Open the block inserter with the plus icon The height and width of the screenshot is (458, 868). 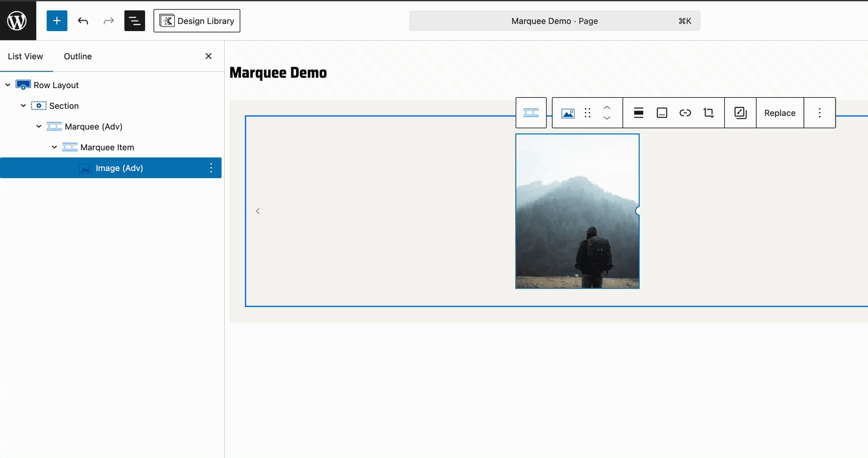tap(56, 20)
